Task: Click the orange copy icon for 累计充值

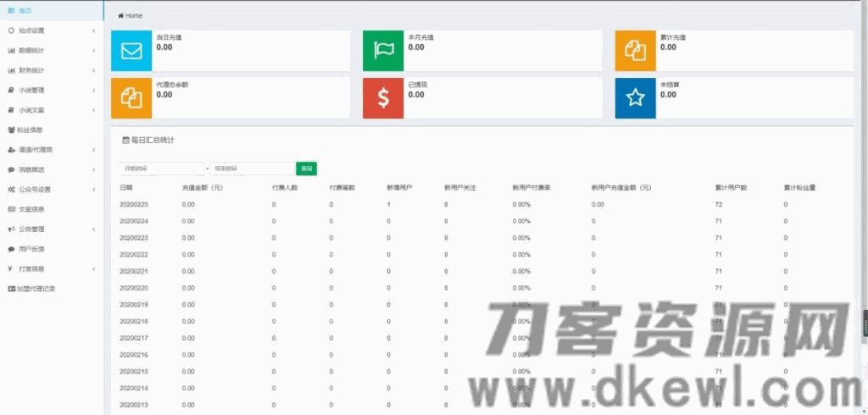Action: point(635,51)
